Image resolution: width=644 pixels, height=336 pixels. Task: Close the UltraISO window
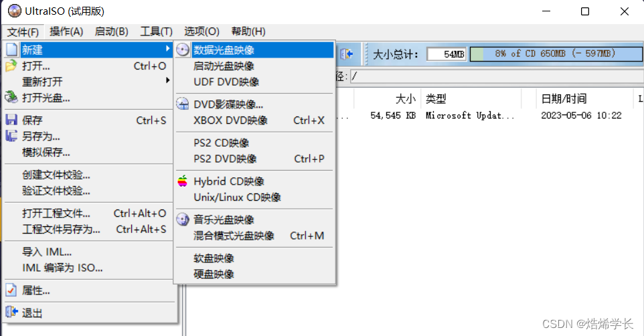[625, 11]
